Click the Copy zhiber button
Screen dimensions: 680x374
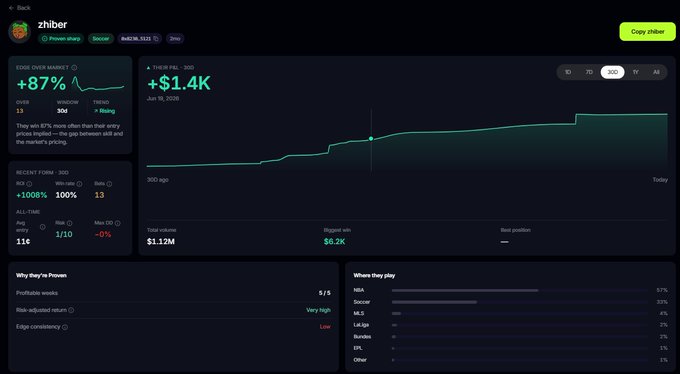pyautogui.click(x=647, y=32)
